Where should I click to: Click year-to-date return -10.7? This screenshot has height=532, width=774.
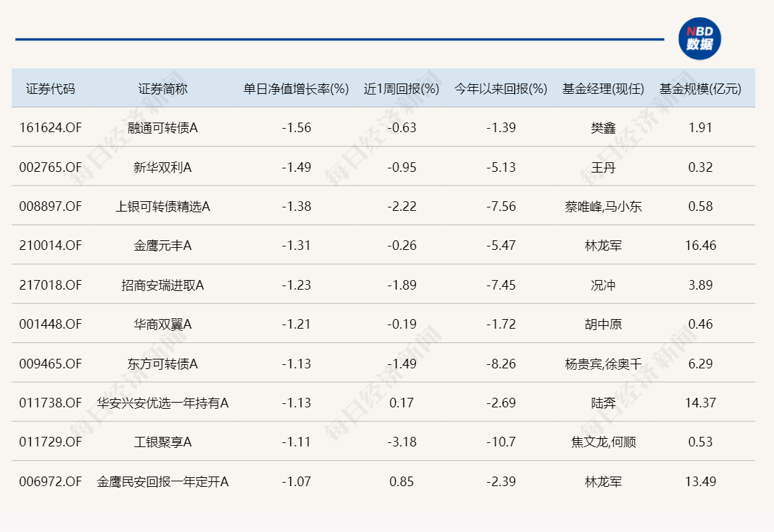[x=501, y=442]
